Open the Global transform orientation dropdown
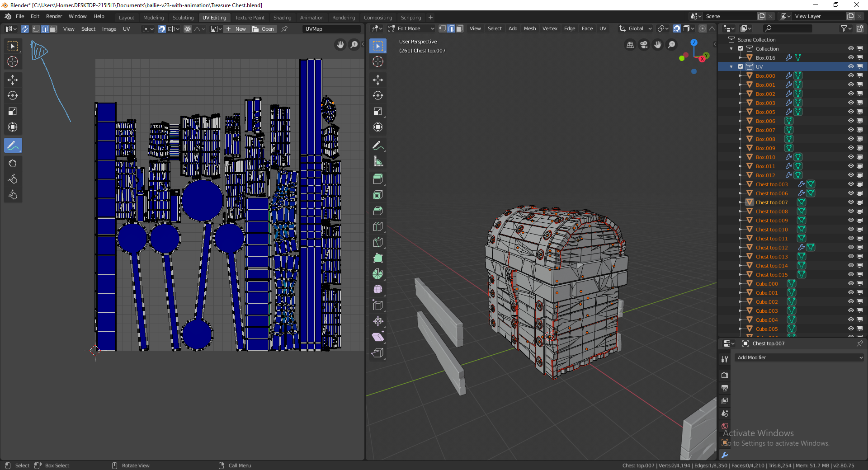This screenshot has height=470, width=868. [x=636, y=28]
